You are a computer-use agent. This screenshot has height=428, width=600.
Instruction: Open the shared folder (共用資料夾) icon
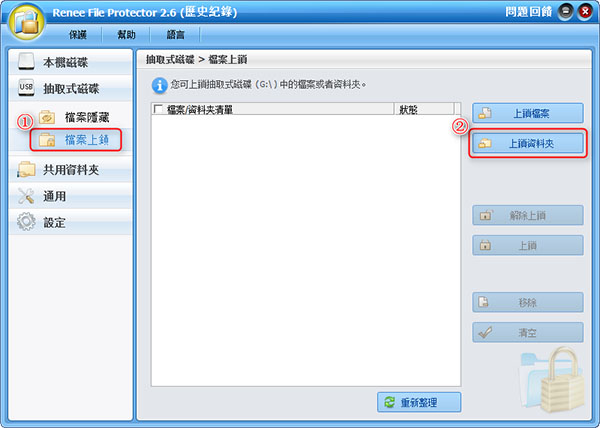point(26,169)
